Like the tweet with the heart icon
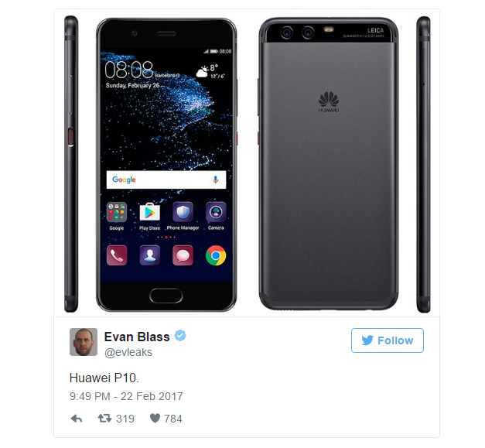Image resolution: width=485 pixels, height=448 pixels. (155, 419)
